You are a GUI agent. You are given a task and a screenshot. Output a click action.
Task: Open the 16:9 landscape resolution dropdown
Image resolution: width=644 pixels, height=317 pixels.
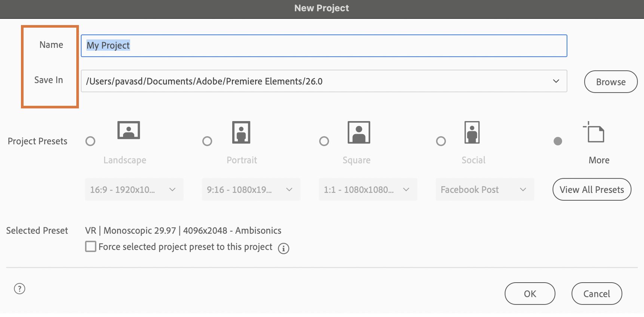pos(134,190)
